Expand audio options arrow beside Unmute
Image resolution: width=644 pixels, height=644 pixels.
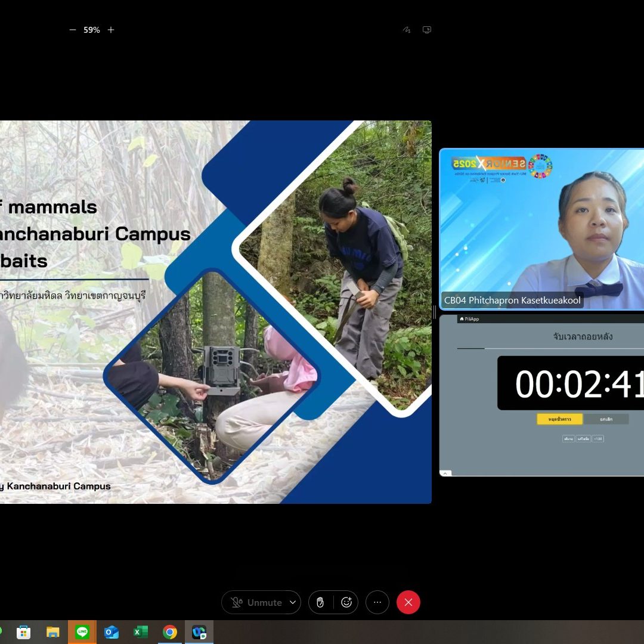click(x=293, y=602)
